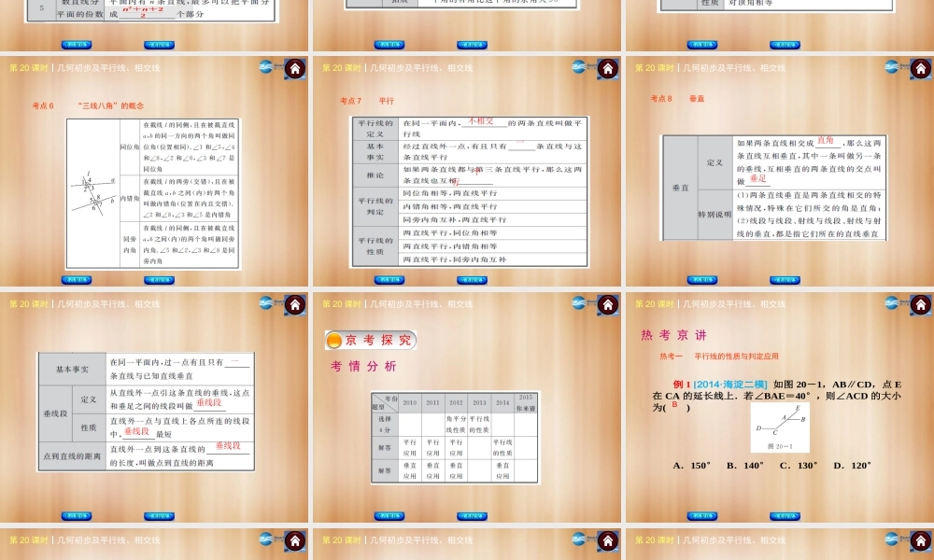This screenshot has height=560, width=934.
Task: Click the 考点7 heading label
Action: [351, 101]
